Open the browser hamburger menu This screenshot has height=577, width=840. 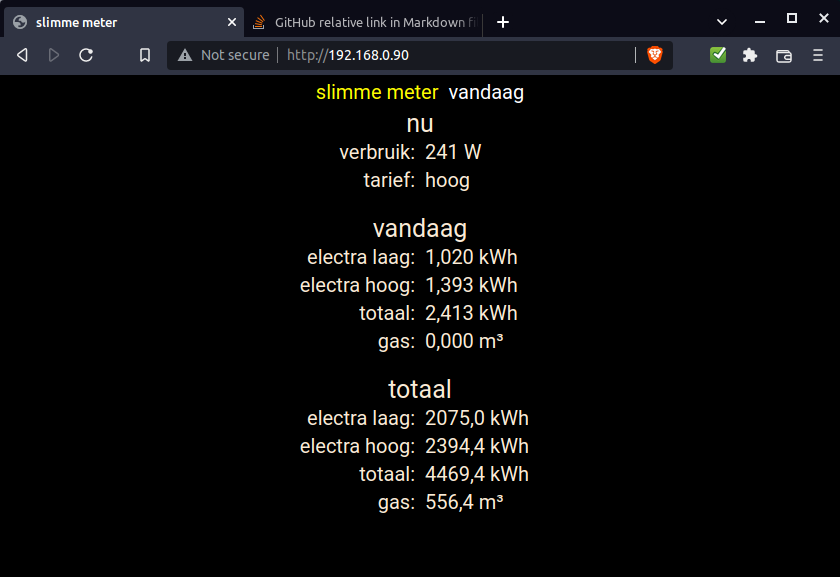(818, 55)
